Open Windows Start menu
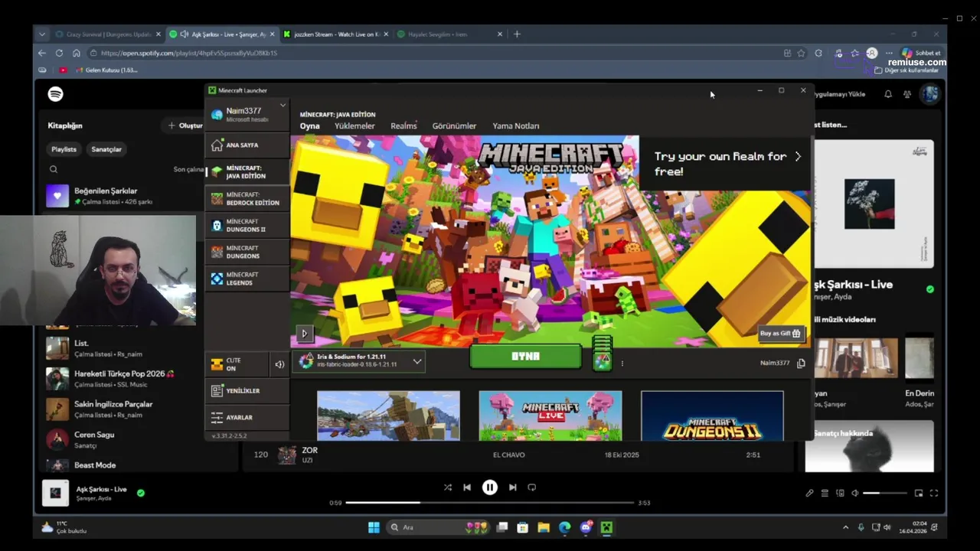Image resolution: width=980 pixels, height=551 pixels. 374,527
